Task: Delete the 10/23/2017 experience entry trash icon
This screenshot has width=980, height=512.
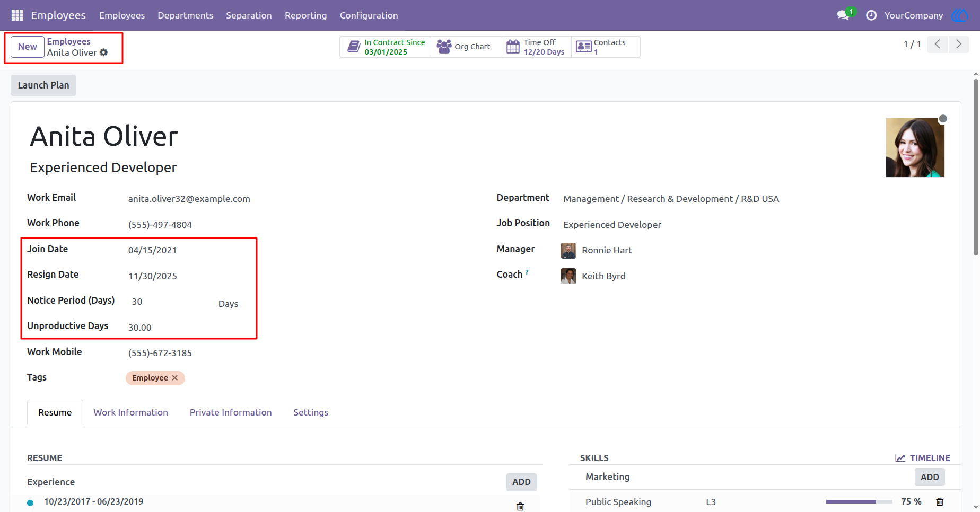Action: point(520,506)
